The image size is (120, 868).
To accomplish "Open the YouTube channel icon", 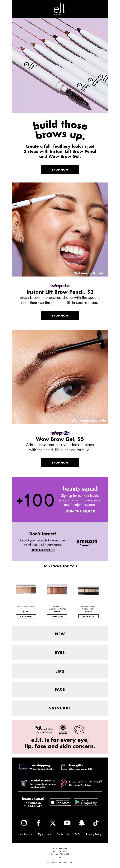I will 67,822.
